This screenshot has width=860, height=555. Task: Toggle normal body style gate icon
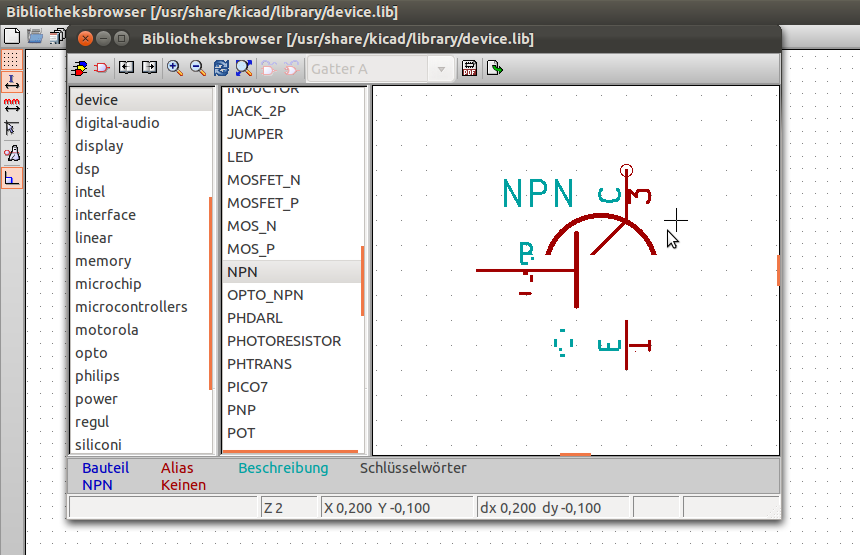pyautogui.click(x=269, y=68)
